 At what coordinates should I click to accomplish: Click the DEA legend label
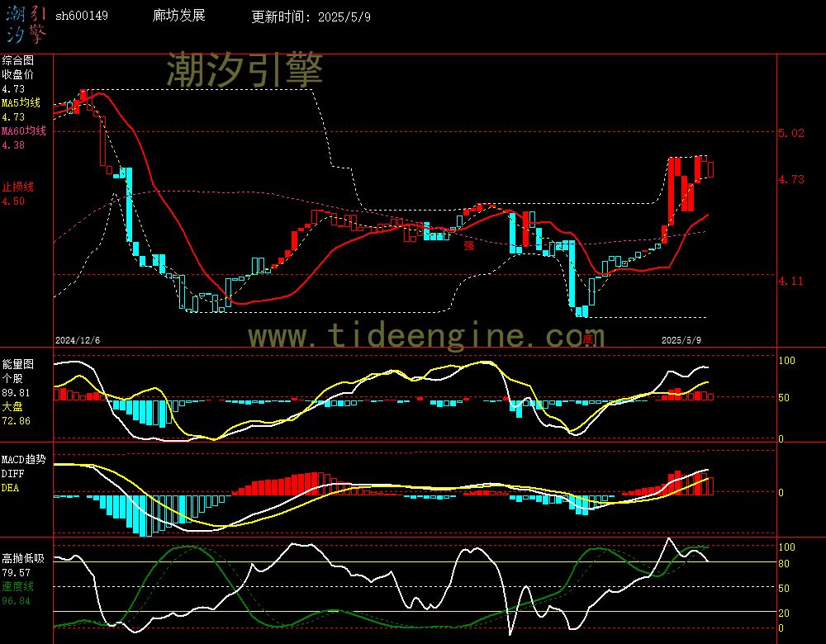pos(11,488)
